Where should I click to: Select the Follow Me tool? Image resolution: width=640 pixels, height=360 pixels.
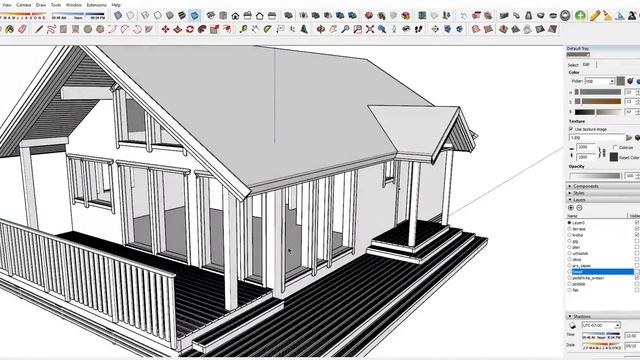(x=202, y=29)
